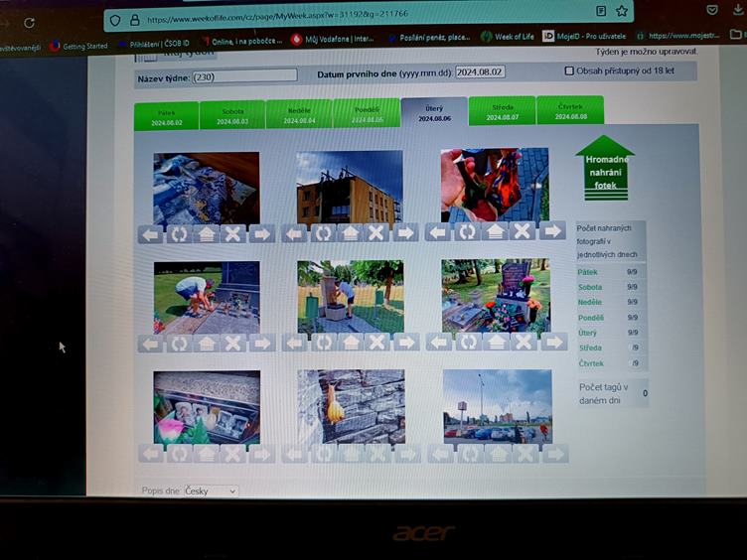Move the parking lot photo right
The height and width of the screenshot is (560, 747).
[x=555, y=454]
